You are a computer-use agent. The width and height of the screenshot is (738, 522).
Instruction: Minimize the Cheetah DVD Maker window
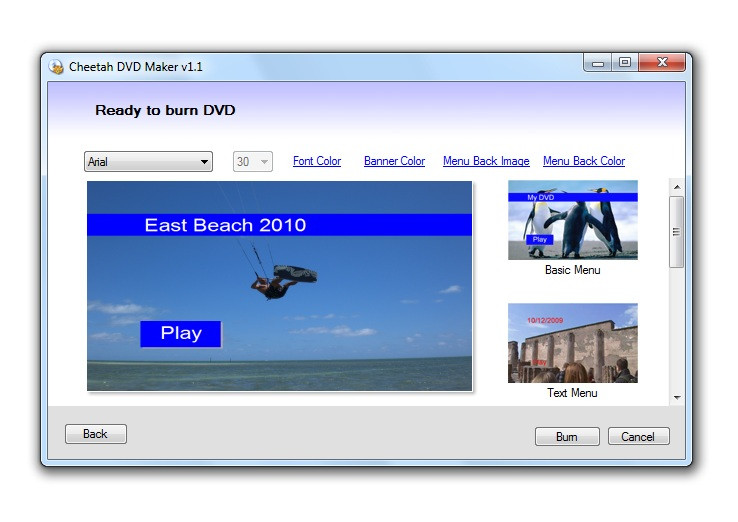tap(598, 63)
